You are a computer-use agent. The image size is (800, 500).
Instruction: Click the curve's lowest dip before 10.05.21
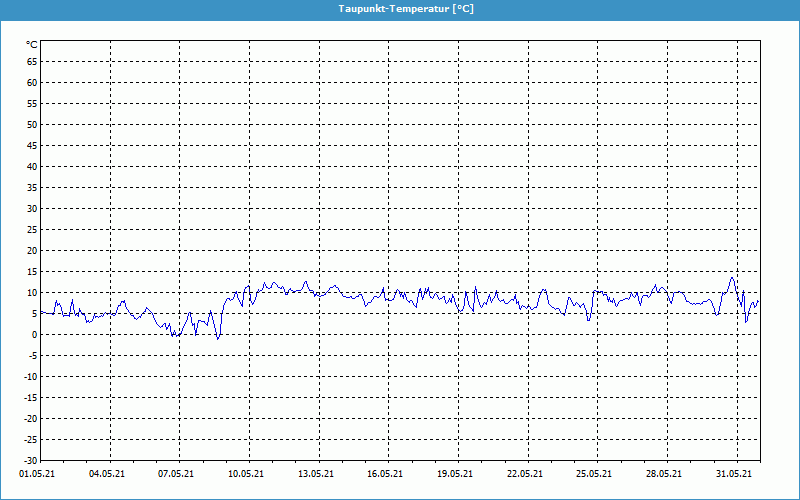pos(218,339)
